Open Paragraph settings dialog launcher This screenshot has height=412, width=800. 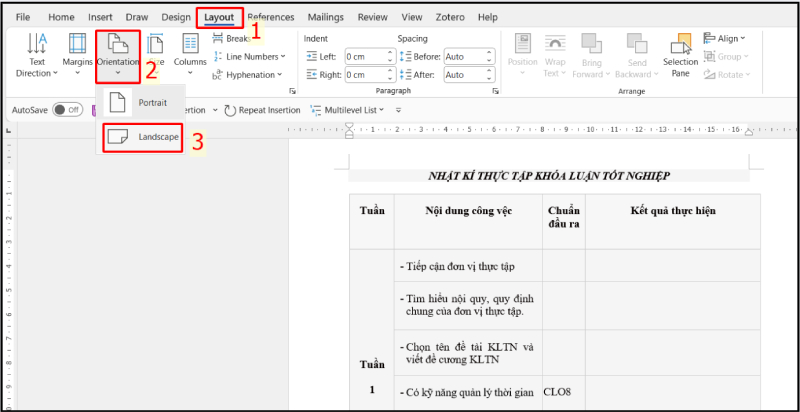(x=497, y=90)
